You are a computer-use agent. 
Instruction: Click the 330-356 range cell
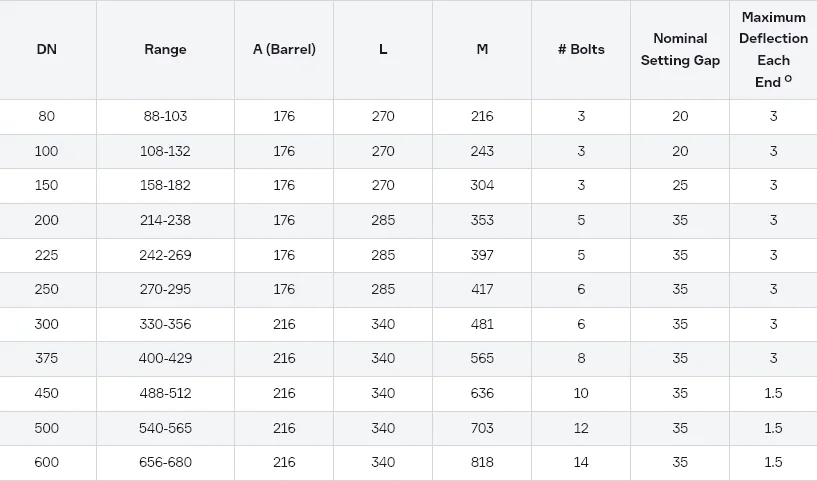[x=165, y=324]
